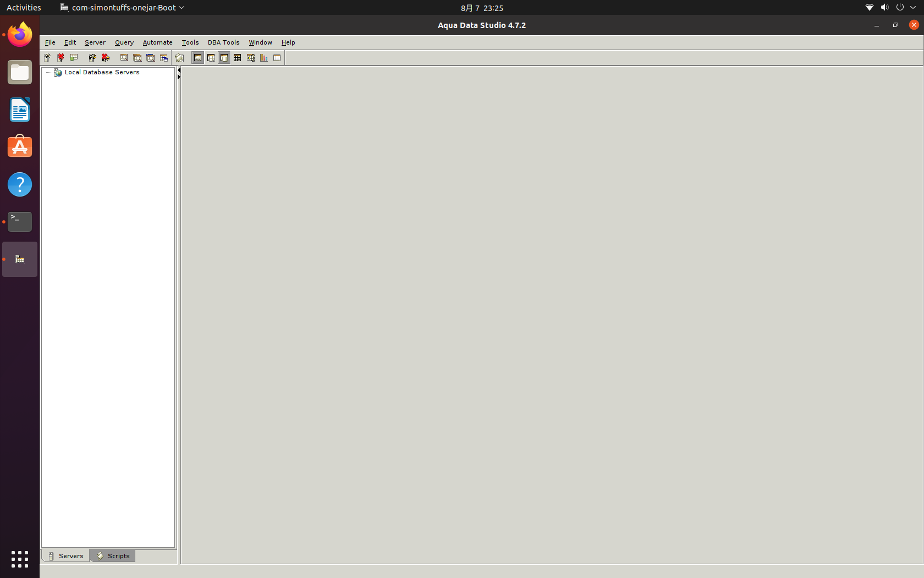Click the cascading windows toolbar icon

click(x=164, y=58)
